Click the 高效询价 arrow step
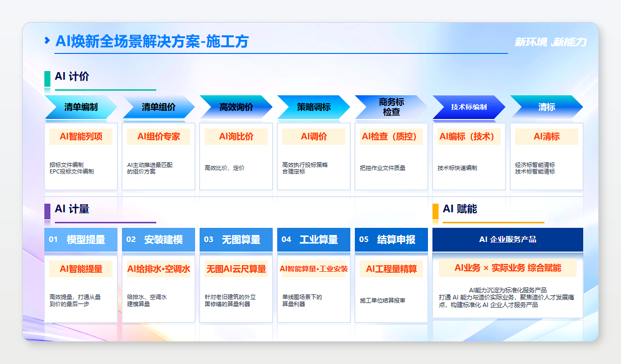 [236, 107]
